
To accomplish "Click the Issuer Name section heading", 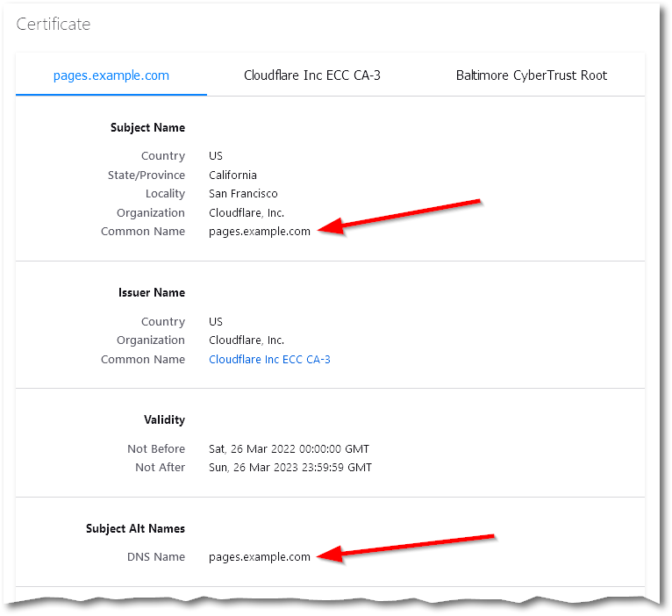I will [x=152, y=292].
